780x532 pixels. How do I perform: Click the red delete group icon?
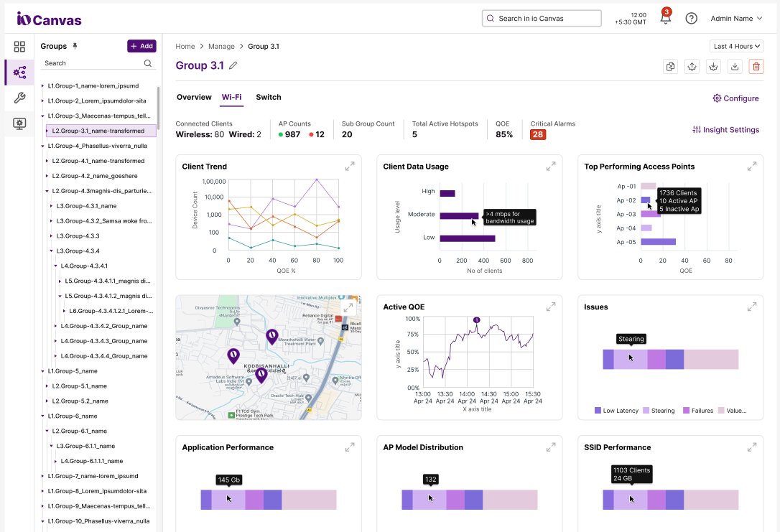[756, 66]
